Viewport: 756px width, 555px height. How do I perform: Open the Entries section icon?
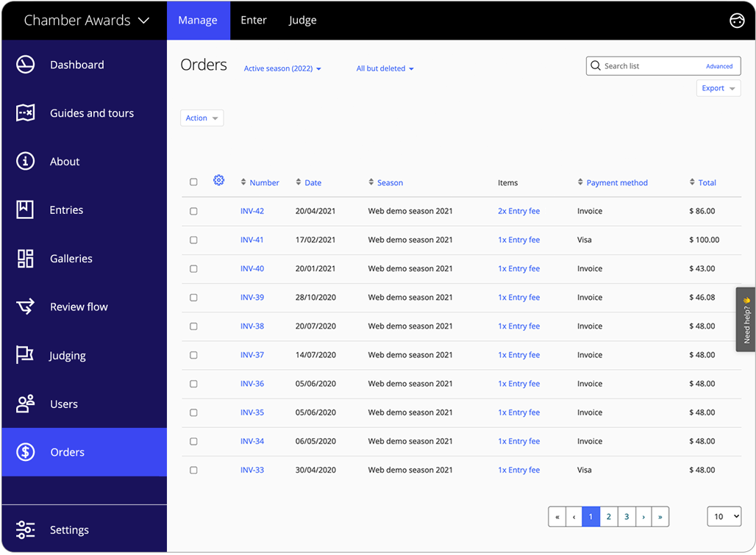click(x=24, y=210)
